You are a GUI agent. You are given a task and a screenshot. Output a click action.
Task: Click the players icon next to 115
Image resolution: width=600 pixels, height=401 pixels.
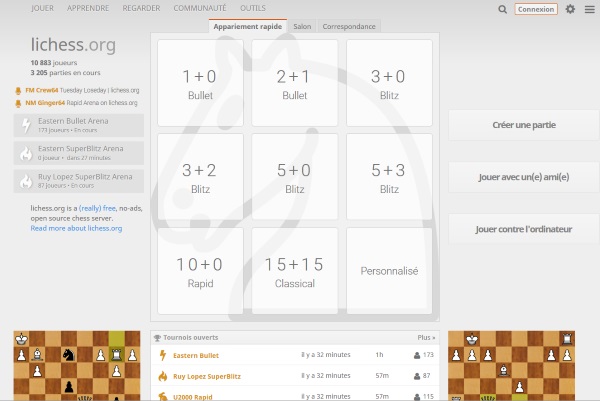click(x=417, y=397)
